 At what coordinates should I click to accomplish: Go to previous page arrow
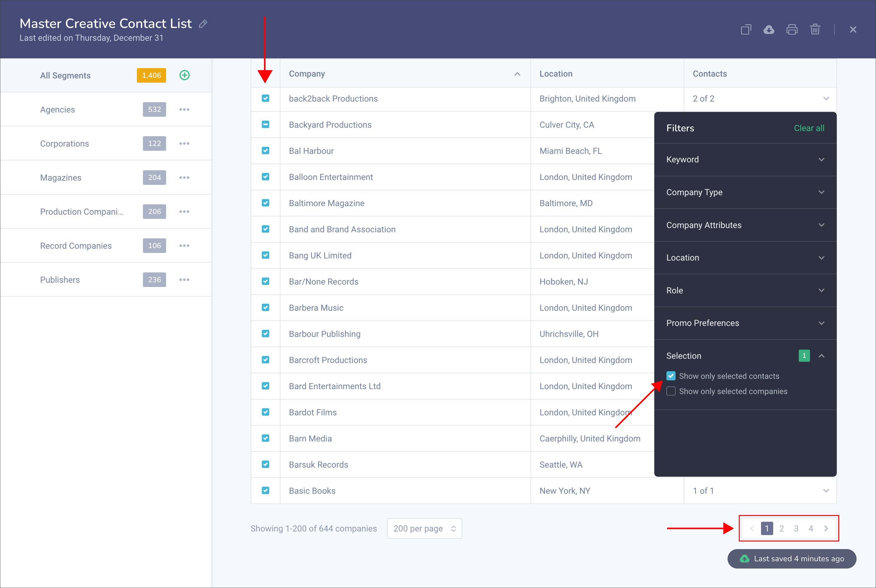(x=752, y=528)
